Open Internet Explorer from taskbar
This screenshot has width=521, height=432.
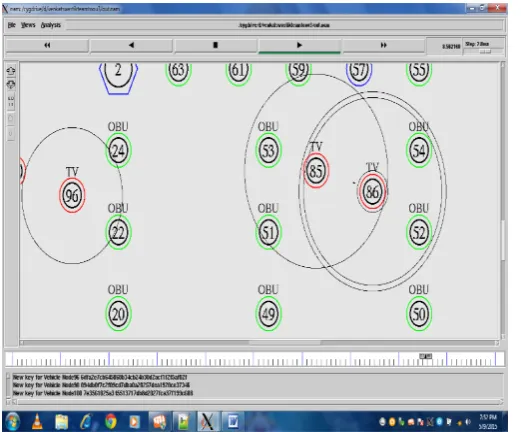coord(86,422)
